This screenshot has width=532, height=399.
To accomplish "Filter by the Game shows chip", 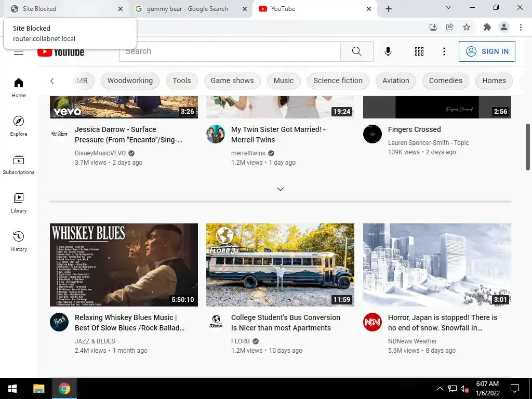I will [x=232, y=81].
